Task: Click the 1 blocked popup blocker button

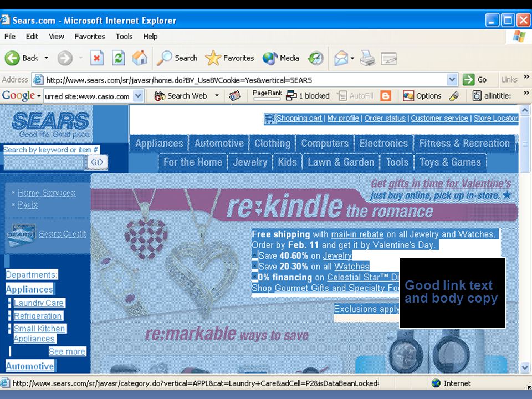Action: (x=308, y=96)
